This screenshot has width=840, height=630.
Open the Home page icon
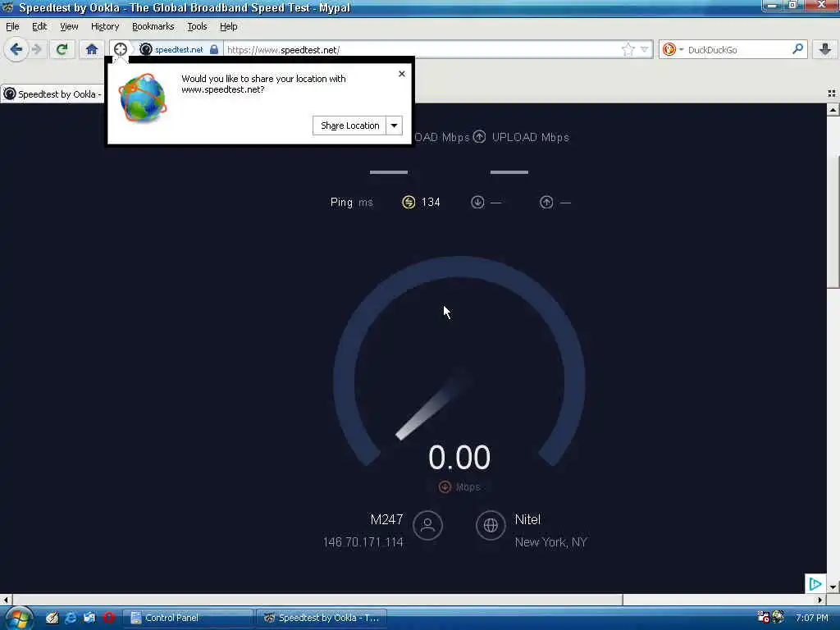point(92,50)
